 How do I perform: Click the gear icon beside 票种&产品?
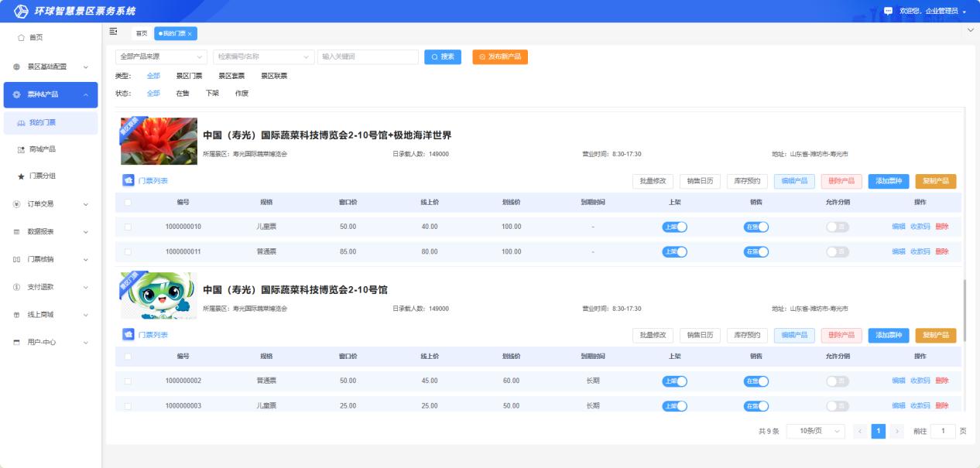pyautogui.click(x=16, y=94)
